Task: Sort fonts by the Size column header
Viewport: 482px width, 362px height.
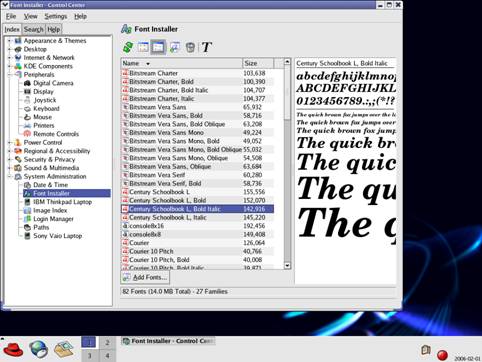Action: point(258,63)
